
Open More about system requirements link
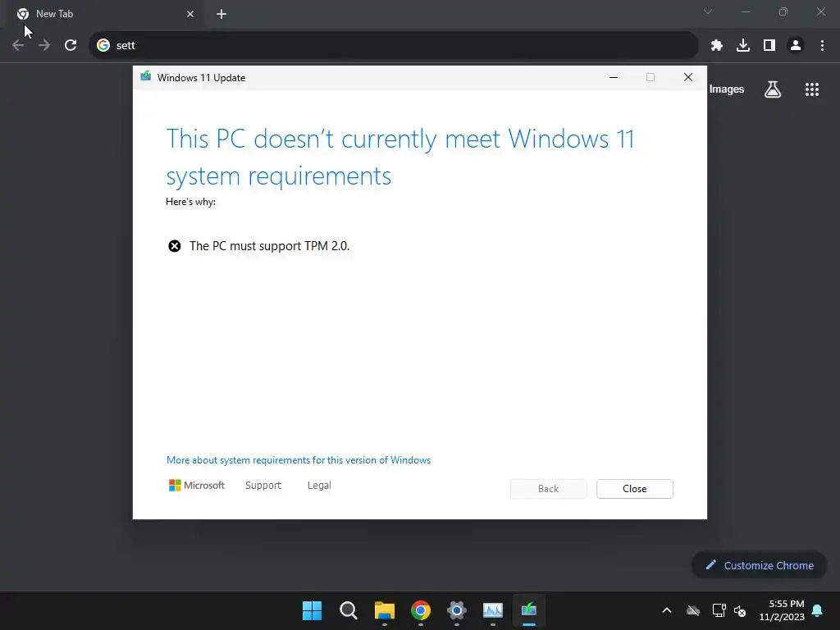[299, 460]
